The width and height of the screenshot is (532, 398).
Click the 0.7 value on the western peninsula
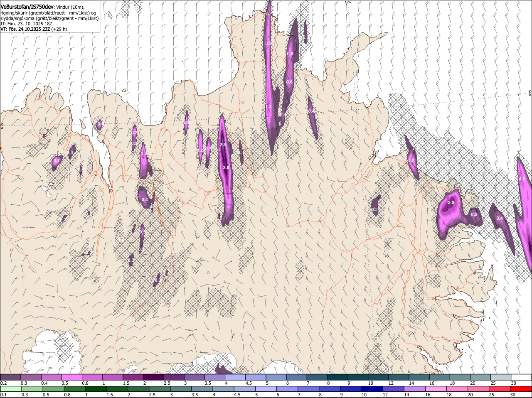point(57,160)
